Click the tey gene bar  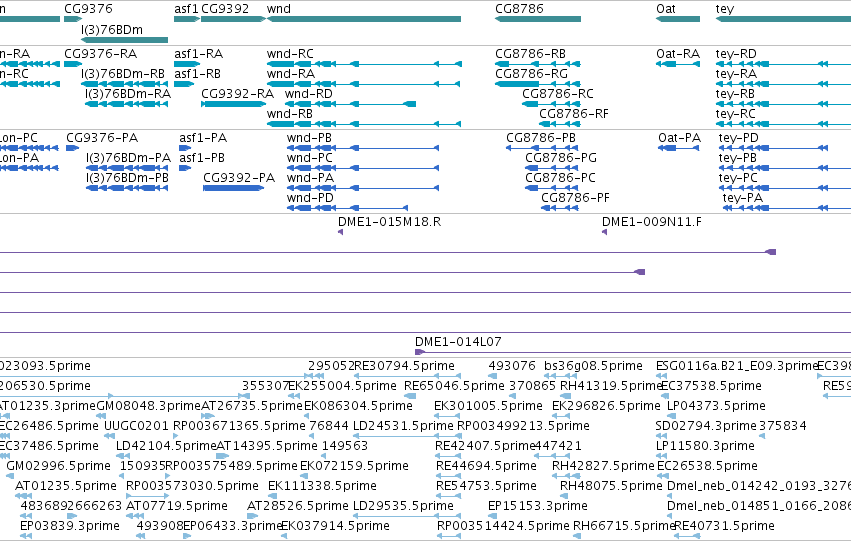pyautogui.click(x=783, y=19)
